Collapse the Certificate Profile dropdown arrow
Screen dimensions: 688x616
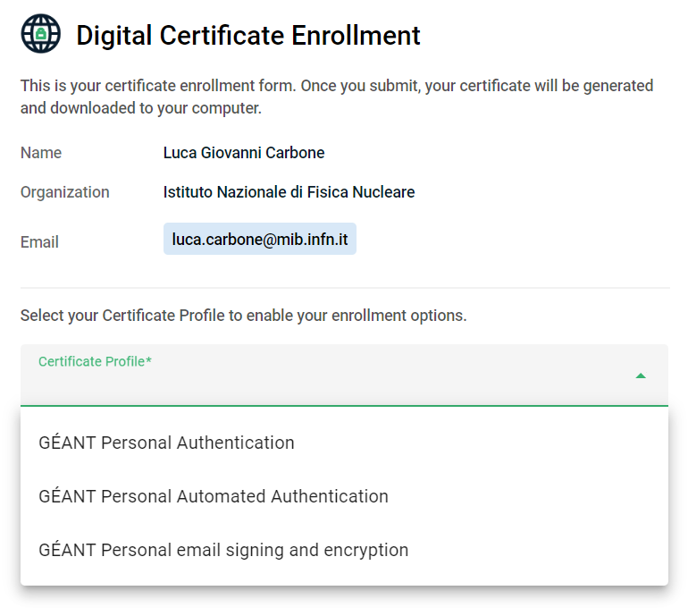[x=641, y=376]
